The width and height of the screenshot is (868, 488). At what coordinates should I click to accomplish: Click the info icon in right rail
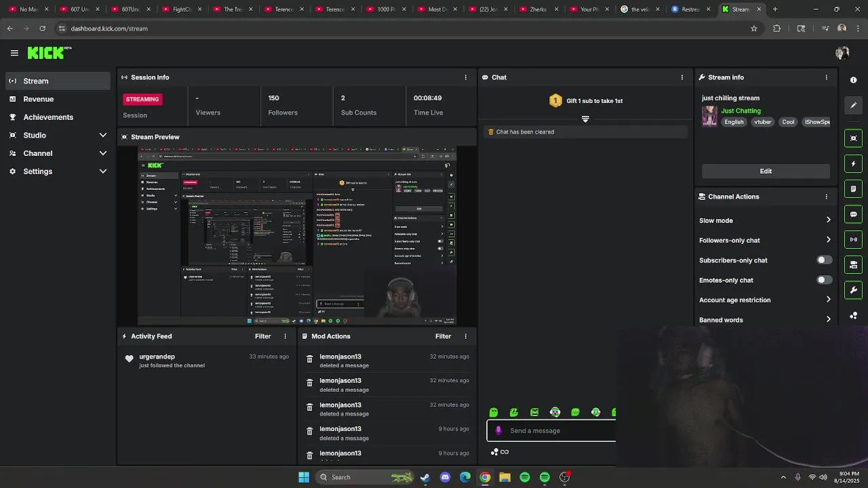point(853,80)
